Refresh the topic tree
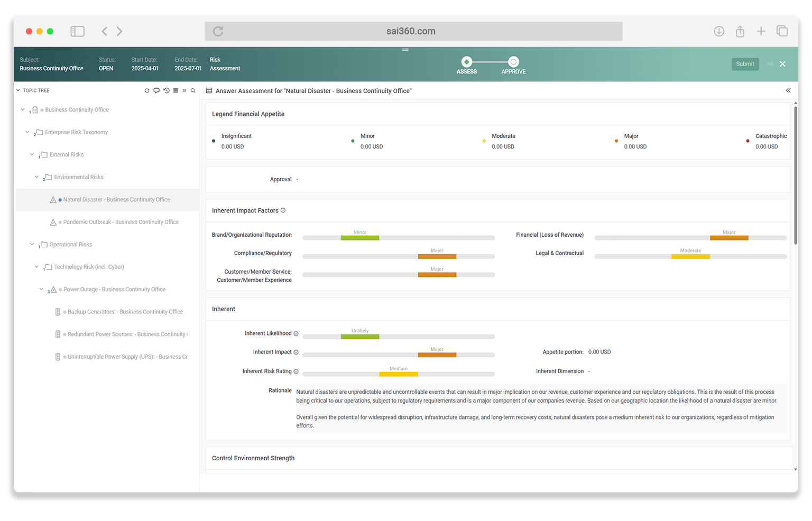The image size is (812, 521). pyautogui.click(x=147, y=91)
